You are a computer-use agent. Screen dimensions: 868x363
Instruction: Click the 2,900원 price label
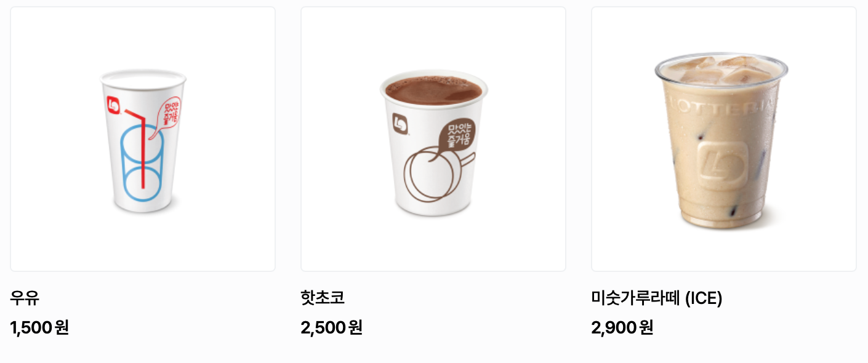(622, 327)
